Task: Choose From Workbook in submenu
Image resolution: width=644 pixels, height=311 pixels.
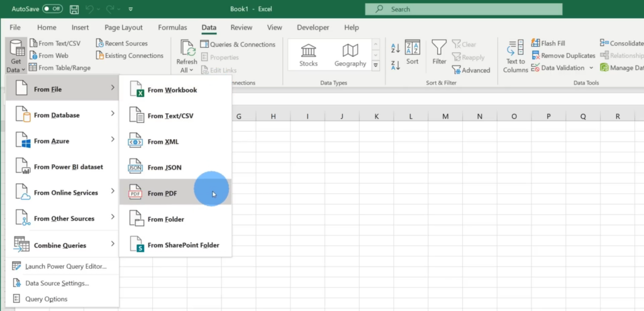Action: click(x=175, y=90)
